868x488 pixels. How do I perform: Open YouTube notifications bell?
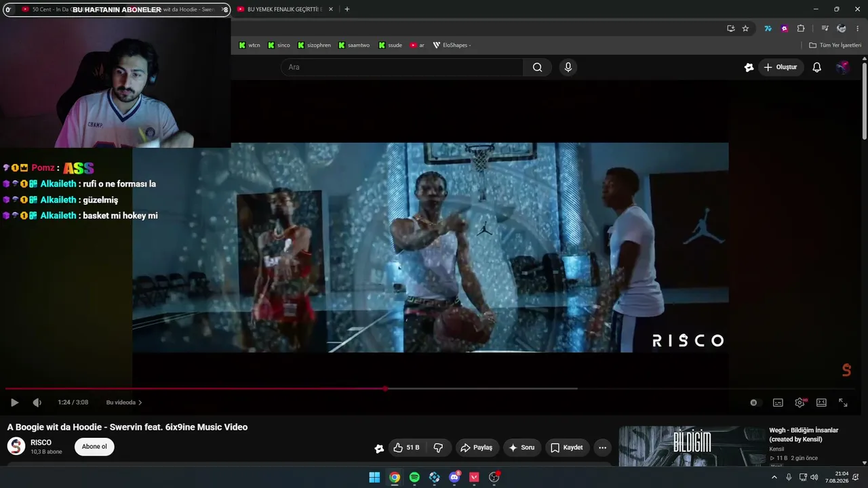pos(817,67)
